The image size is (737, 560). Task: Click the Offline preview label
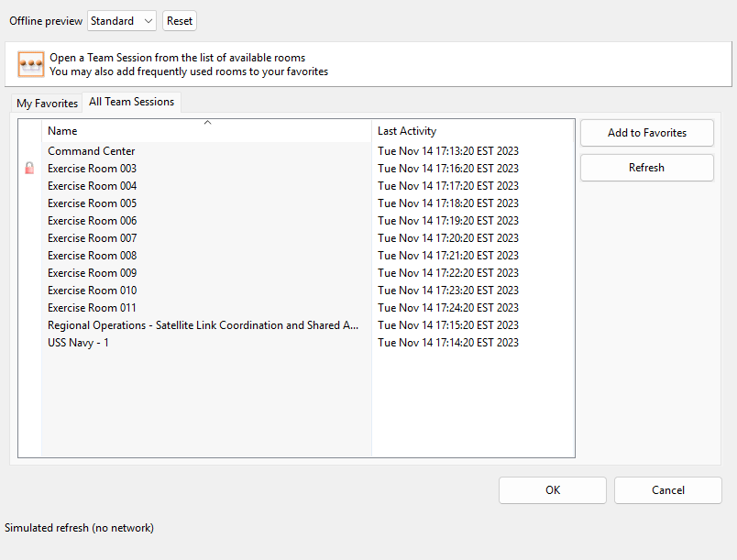[46, 21]
